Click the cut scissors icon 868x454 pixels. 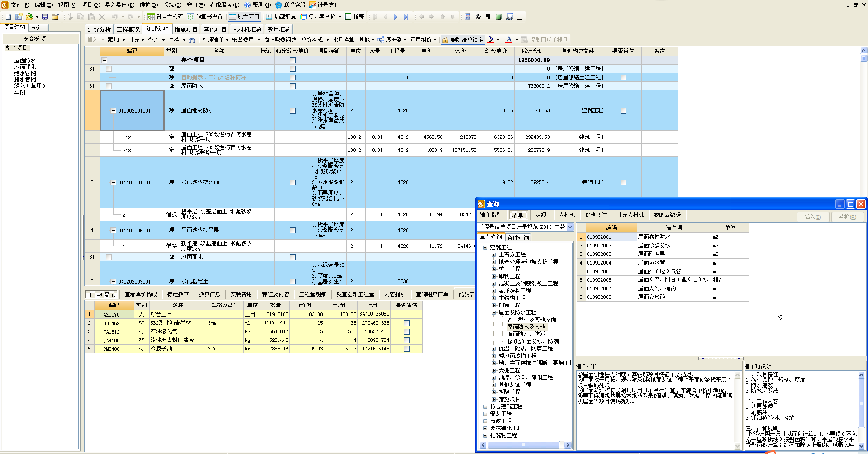[x=71, y=17]
